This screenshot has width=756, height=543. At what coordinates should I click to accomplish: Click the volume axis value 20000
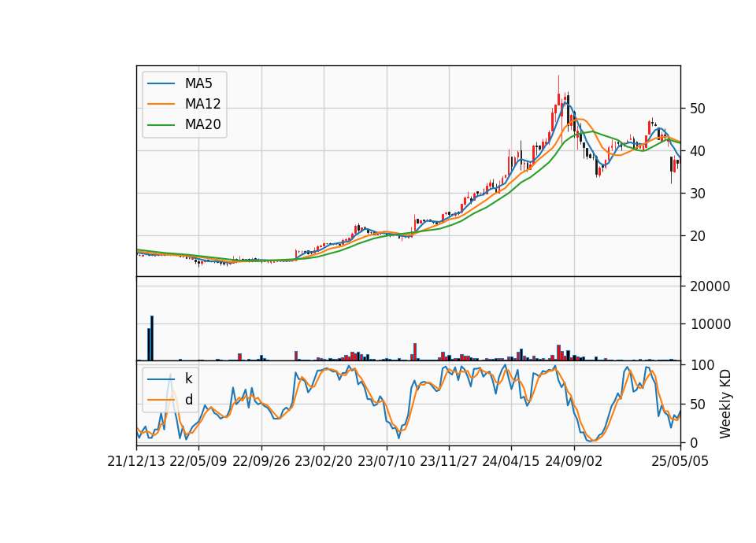(710, 286)
